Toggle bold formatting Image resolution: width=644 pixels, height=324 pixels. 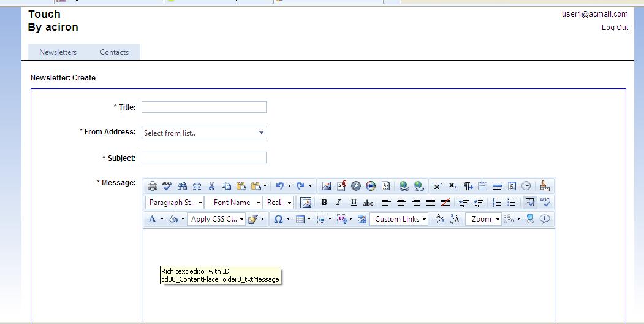tap(324, 202)
